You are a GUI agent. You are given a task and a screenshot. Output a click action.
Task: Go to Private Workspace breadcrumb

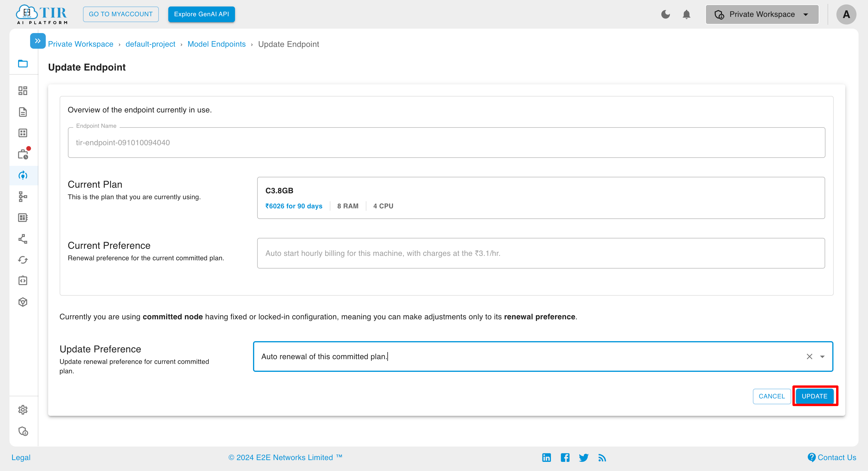click(x=81, y=44)
